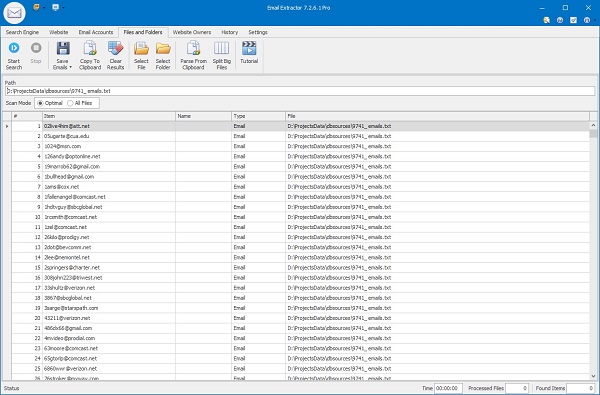Select the Files and Folders tab
600x395 pixels.
[143, 32]
